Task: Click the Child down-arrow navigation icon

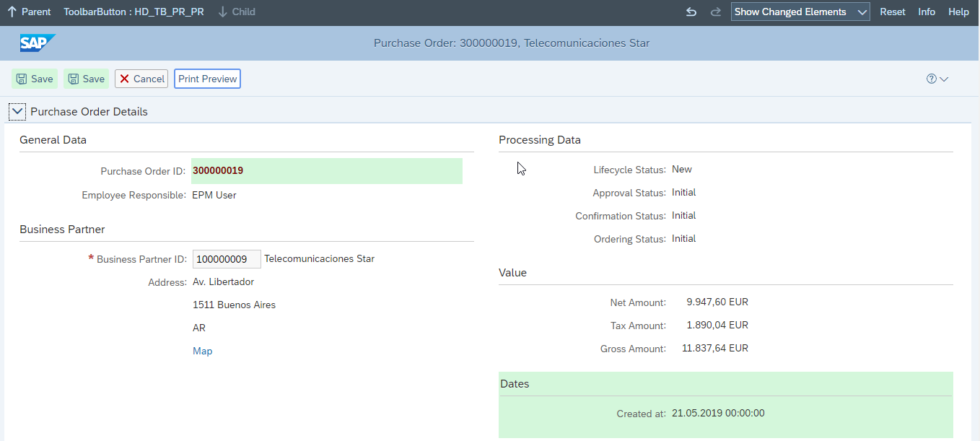Action: coord(224,12)
